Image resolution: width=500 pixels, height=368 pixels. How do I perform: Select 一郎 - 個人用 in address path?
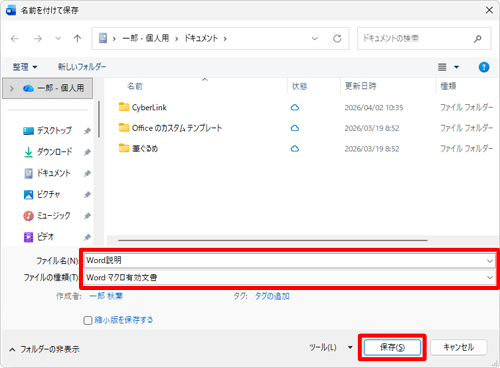146,38
